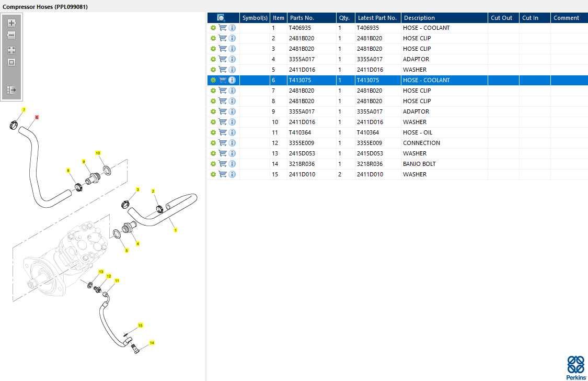Screen dimensions: 588x381
Task: Click callout 3 label in the diagram
Action: (x=137, y=190)
